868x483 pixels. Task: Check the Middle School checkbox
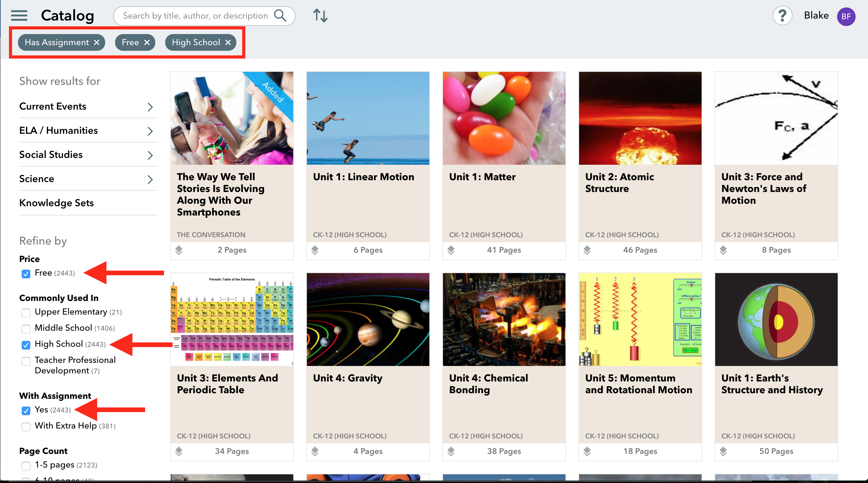pos(26,329)
